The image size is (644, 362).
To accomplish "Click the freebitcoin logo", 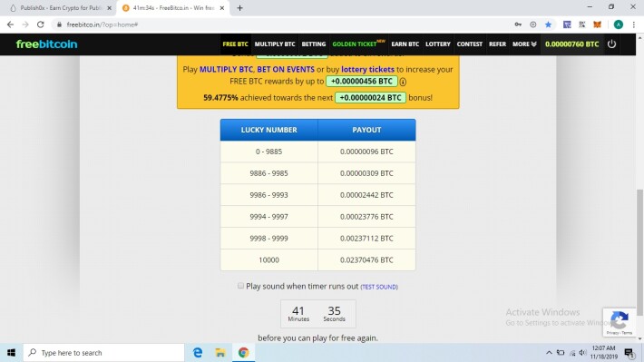I will [x=46, y=44].
